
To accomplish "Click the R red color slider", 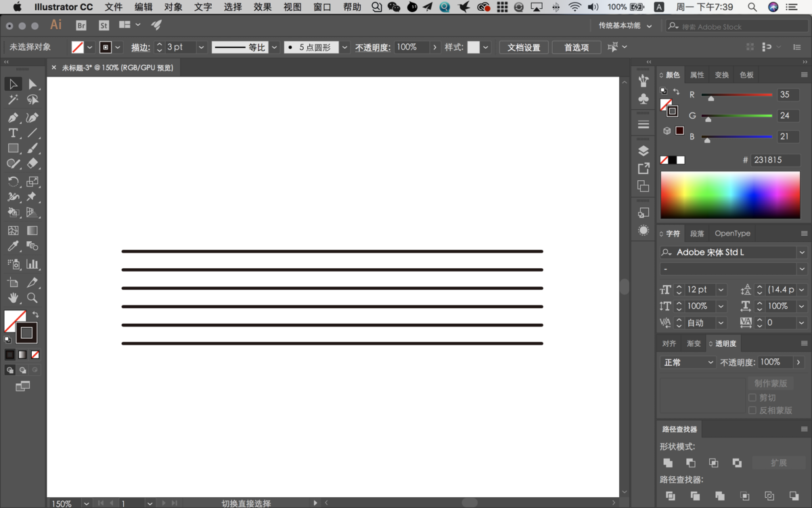I will tap(736, 95).
